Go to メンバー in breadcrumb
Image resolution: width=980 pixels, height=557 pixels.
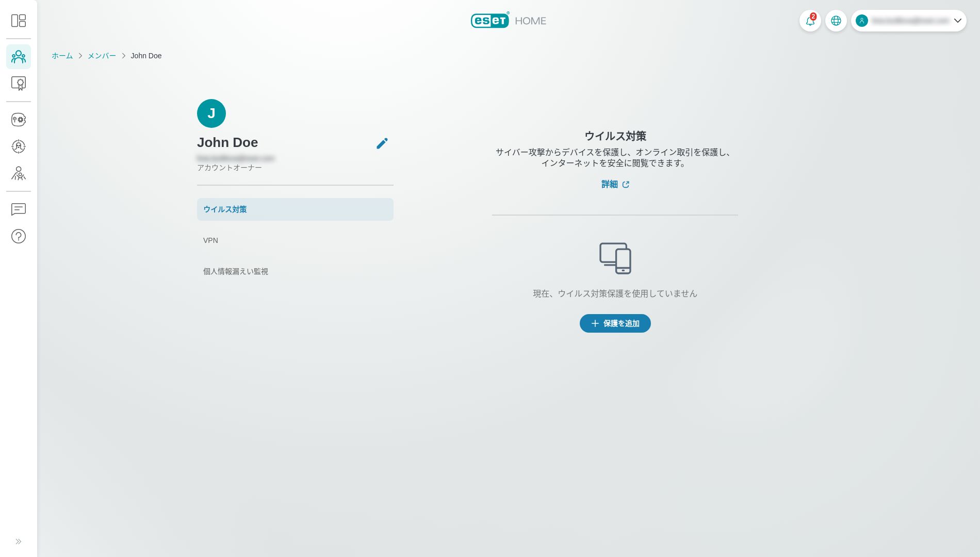[102, 56]
